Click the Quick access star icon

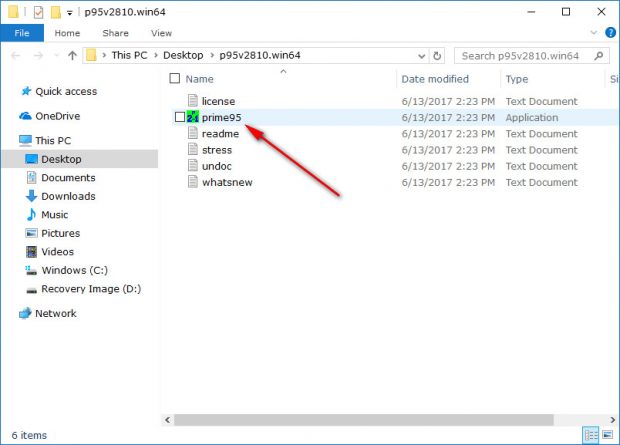click(x=26, y=91)
